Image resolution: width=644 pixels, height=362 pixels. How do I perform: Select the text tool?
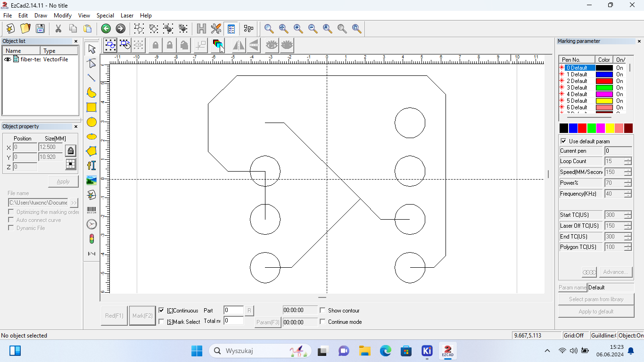pyautogui.click(x=92, y=165)
